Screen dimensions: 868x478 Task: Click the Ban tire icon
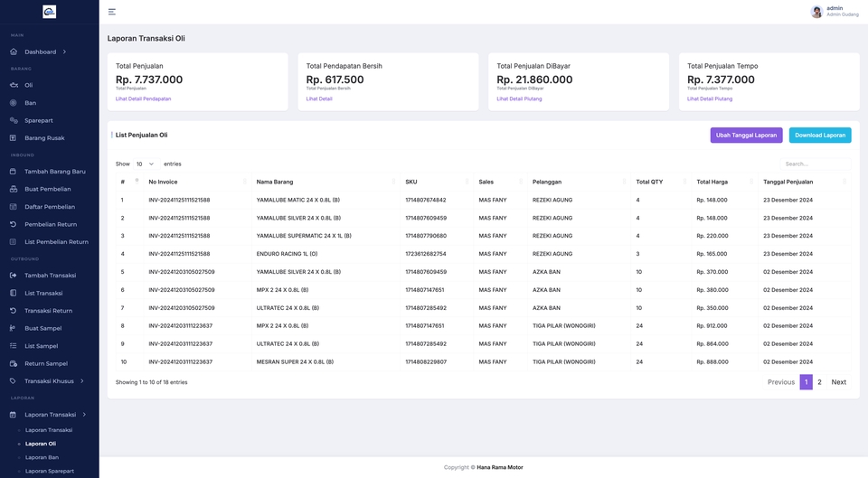(14, 103)
